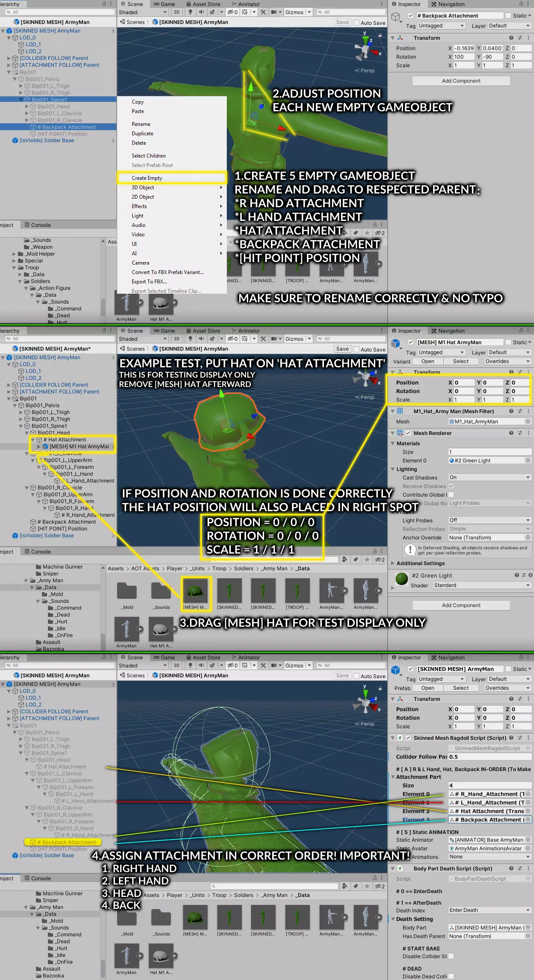Click the Mesh Renderer component icon
This screenshot has height=980, width=534.
[x=400, y=433]
